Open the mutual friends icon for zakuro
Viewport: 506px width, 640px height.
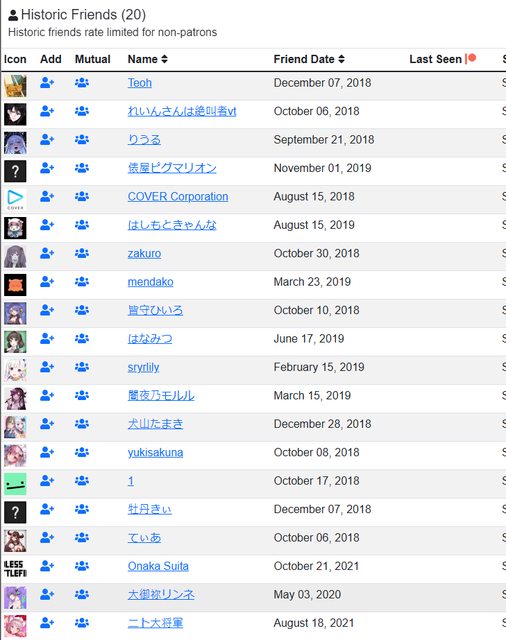pyautogui.click(x=82, y=253)
